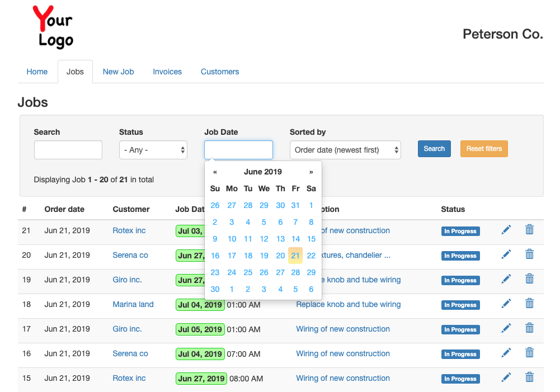560x392 pixels.
Task: Open the Status filter dropdown
Action: coord(153,150)
